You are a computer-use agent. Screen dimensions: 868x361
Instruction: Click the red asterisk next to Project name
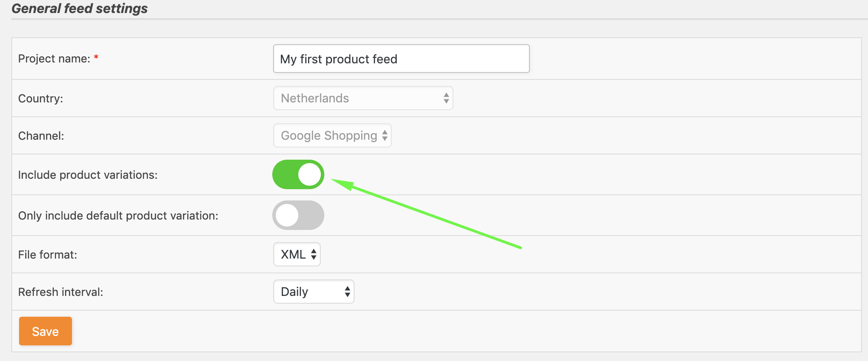pos(96,56)
